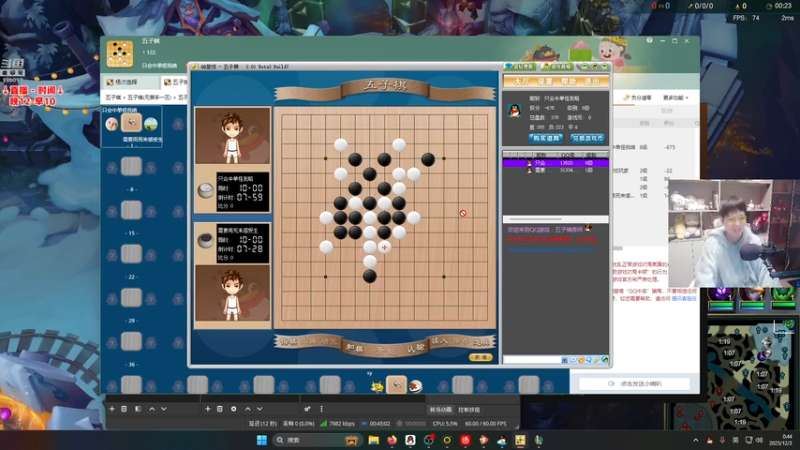The width and height of the screenshot is (800, 450).
Task: Open red NetEase Music icon on taskbar
Action: click(x=465, y=440)
